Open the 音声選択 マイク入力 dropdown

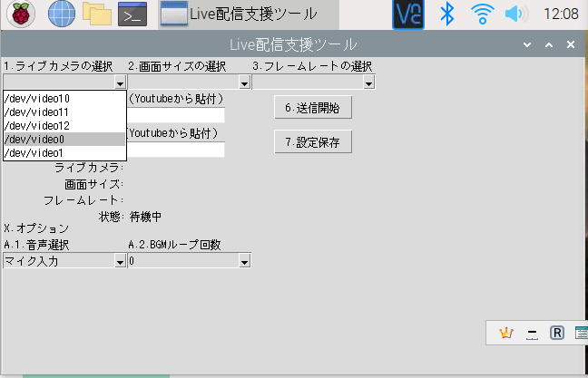point(64,261)
